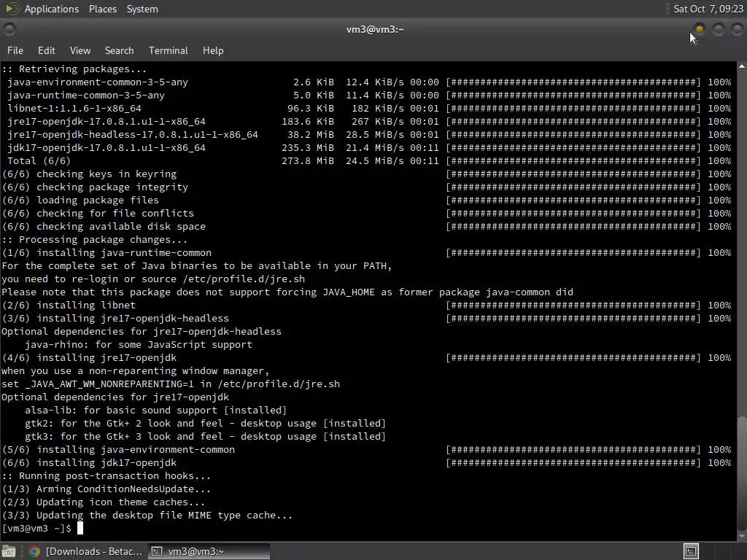Click '(2/6) installing libnet' line

coord(69,306)
